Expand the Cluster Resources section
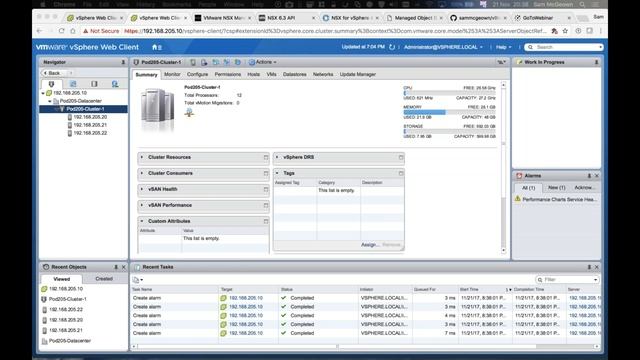640x360 pixels. tap(142, 157)
